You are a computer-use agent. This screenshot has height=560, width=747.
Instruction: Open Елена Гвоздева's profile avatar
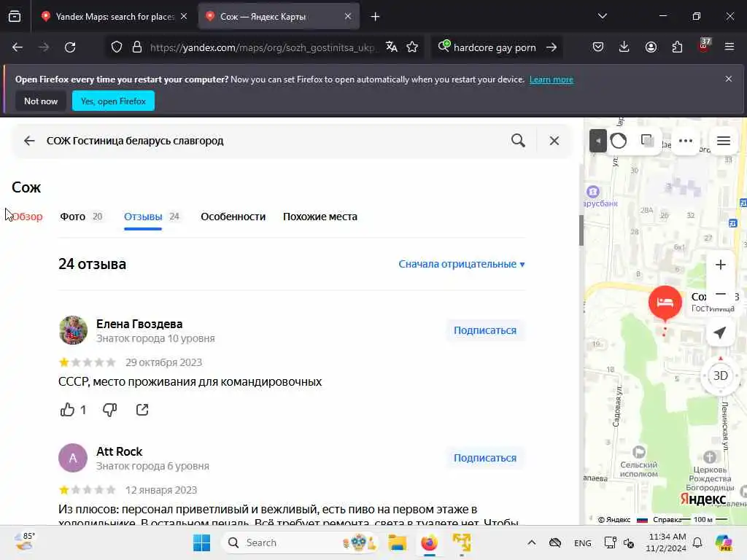coord(73,330)
